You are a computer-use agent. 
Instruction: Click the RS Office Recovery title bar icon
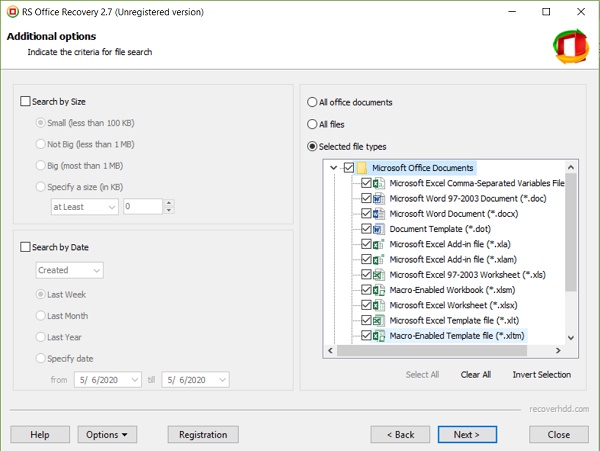pyautogui.click(x=12, y=12)
